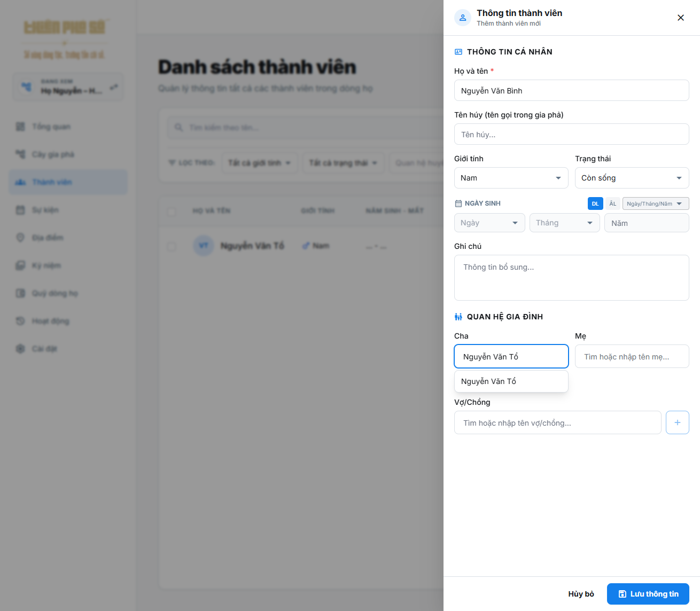Click the Tên húy input field
Screen dimensions: 700x611
click(x=572, y=134)
